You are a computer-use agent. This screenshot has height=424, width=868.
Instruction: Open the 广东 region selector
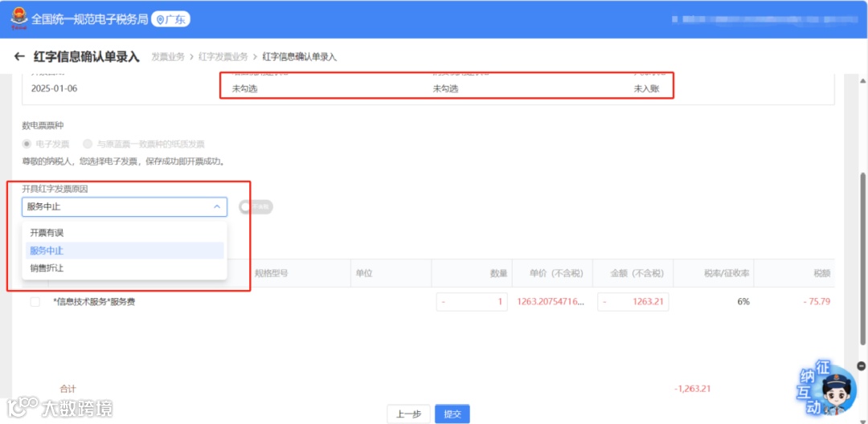[x=170, y=20]
